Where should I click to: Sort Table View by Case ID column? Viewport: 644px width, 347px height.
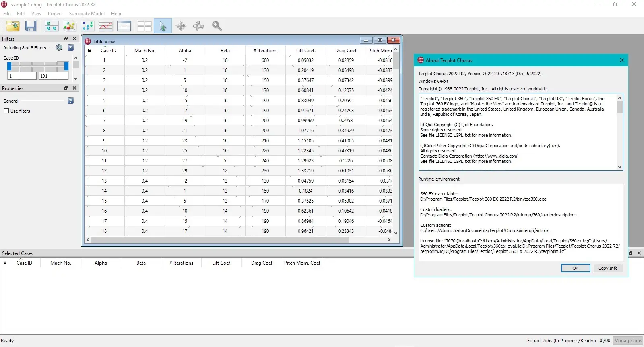tap(108, 50)
